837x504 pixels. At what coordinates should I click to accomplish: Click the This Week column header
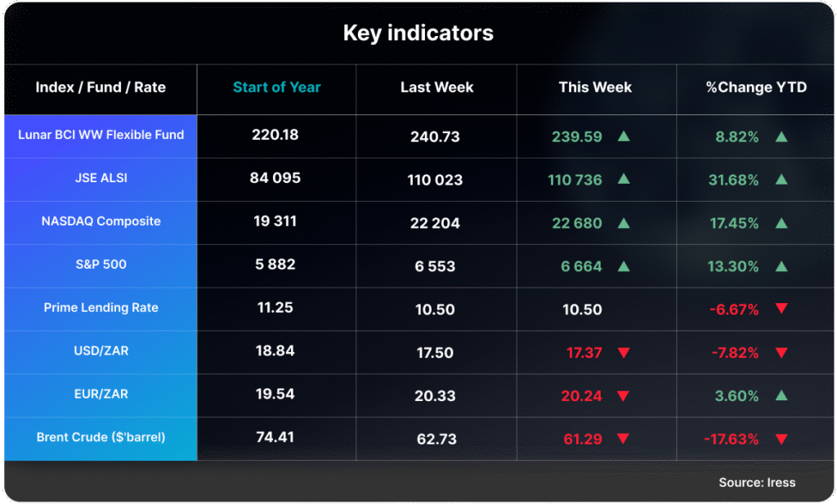595,87
